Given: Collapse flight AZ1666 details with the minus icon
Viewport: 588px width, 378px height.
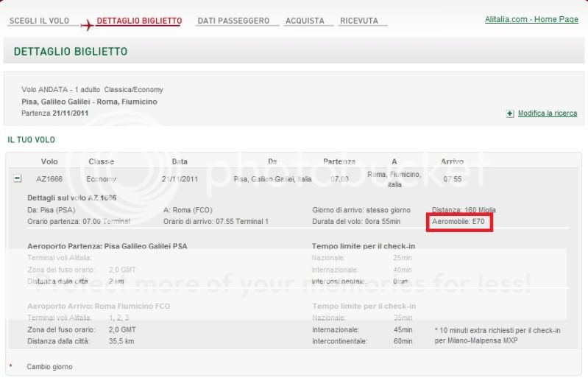Looking at the screenshot, I should tap(18, 179).
